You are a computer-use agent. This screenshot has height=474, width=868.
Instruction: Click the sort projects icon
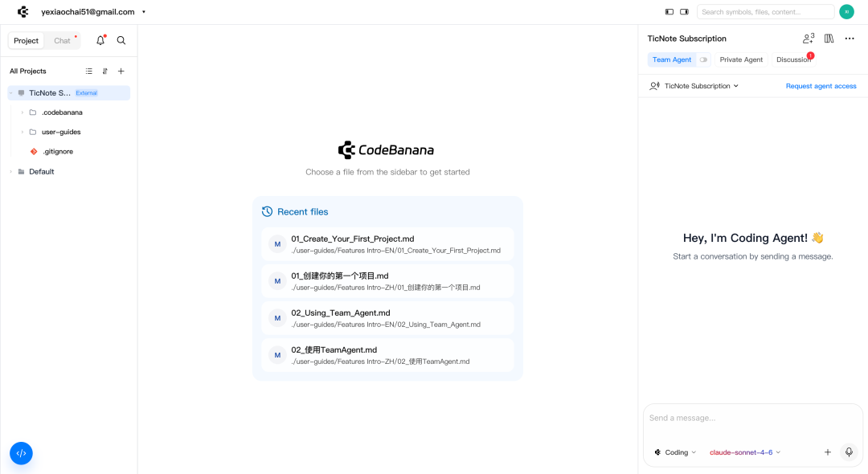[105, 71]
